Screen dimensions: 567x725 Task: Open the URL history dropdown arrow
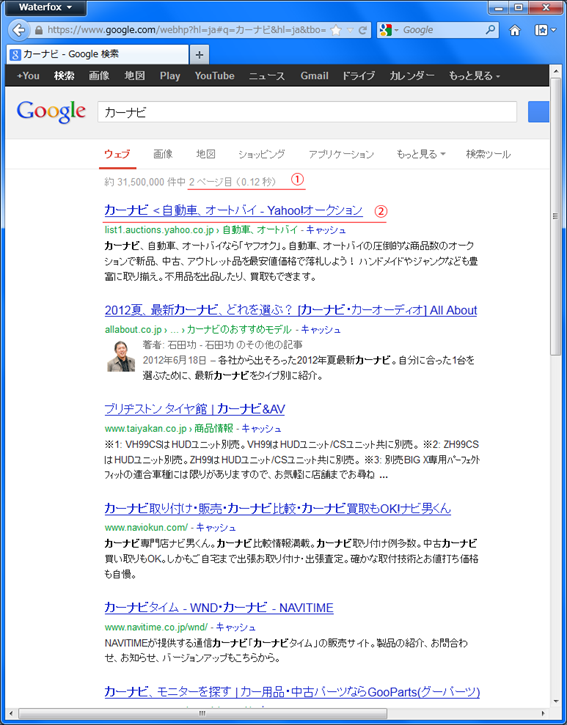point(350,31)
